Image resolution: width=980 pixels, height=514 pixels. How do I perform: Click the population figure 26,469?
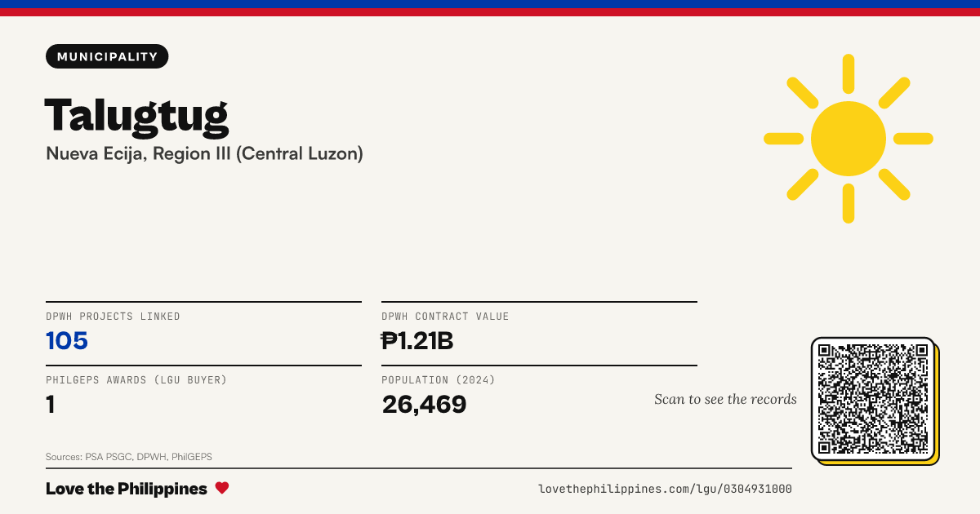424,404
